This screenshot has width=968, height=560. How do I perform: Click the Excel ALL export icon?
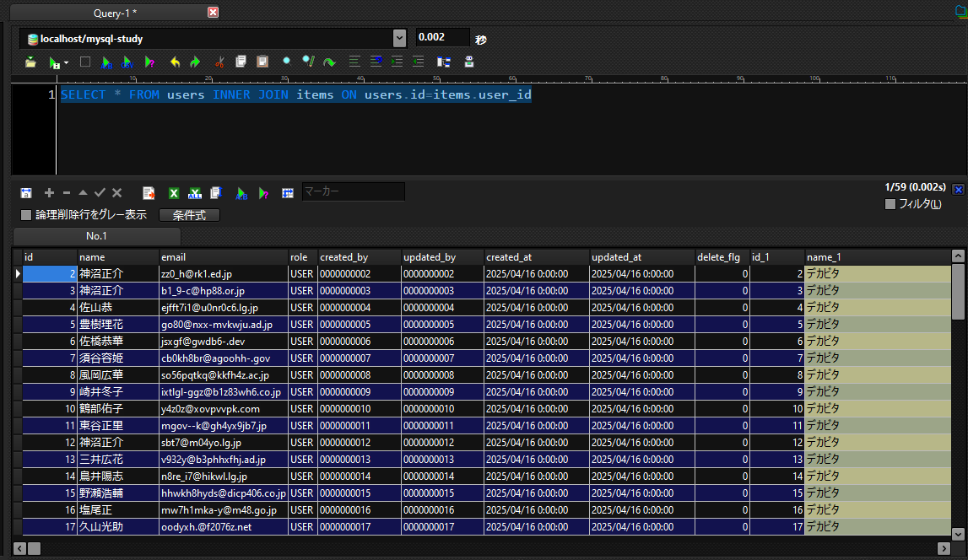click(x=195, y=192)
